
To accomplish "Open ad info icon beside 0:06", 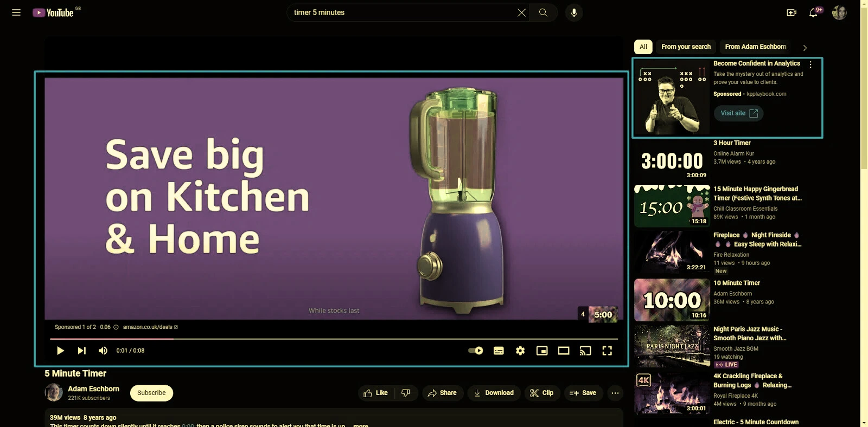I will [x=116, y=327].
